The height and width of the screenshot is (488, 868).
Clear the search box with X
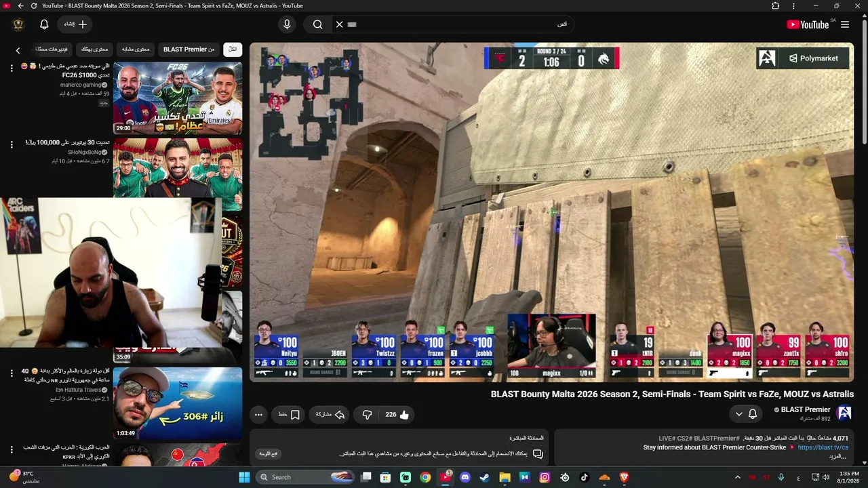tap(340, 24)
